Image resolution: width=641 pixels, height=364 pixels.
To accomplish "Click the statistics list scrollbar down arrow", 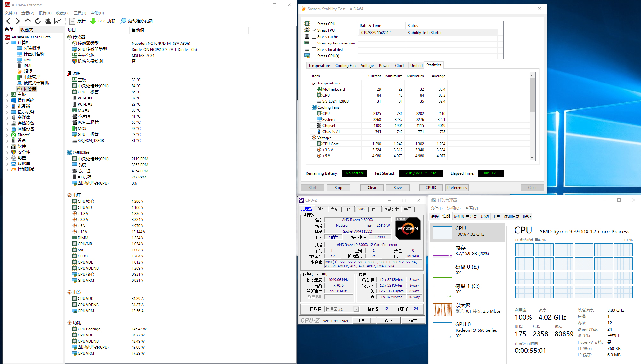I will pyautogui.click(x=532, y=157).
